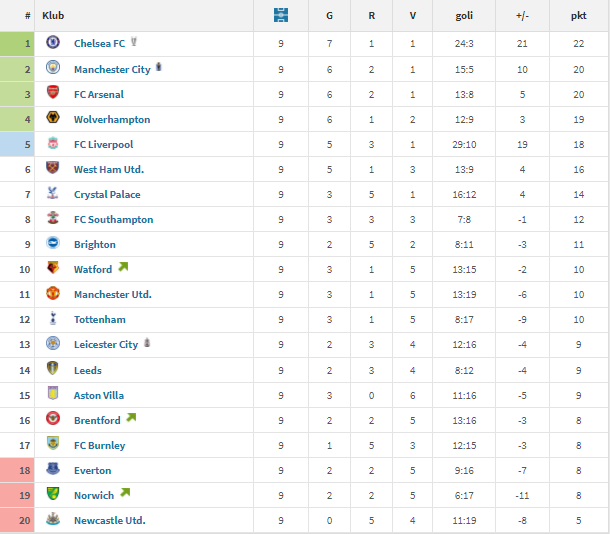Click the Brentford promoted green arrow icon
Screen dimensions: 610x534
pyautogui.click(x=131, y=418)
